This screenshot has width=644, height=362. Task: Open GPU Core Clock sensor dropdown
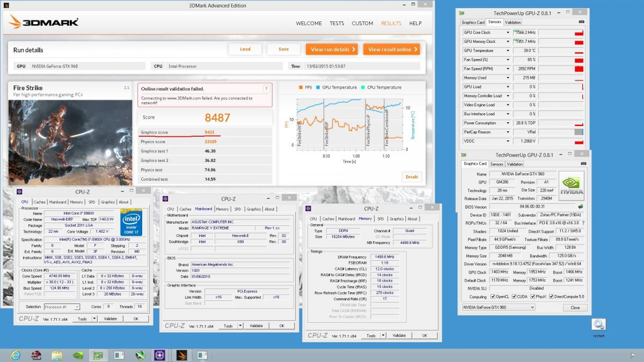(x=508, y=32)
